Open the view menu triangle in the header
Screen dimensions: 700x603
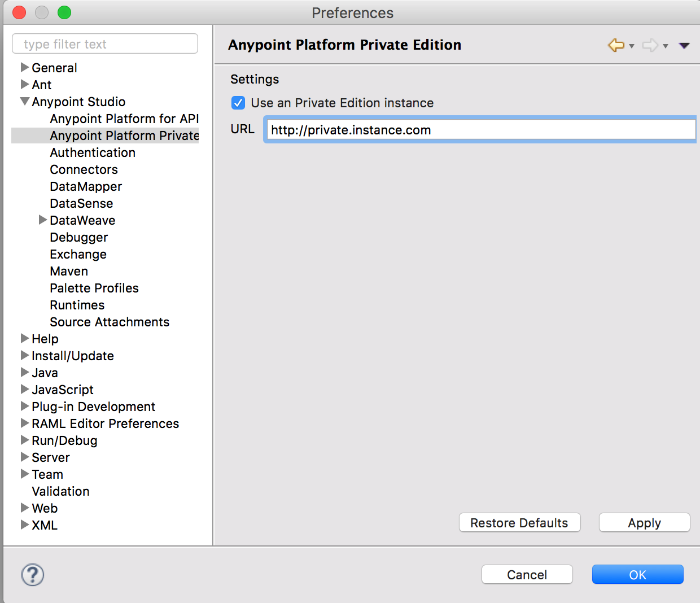click(x=684, y=45)
